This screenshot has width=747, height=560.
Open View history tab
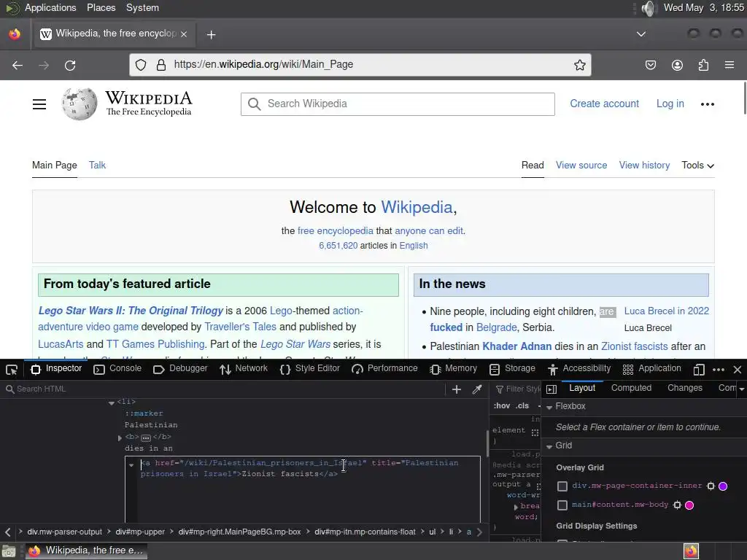[644, 166]
